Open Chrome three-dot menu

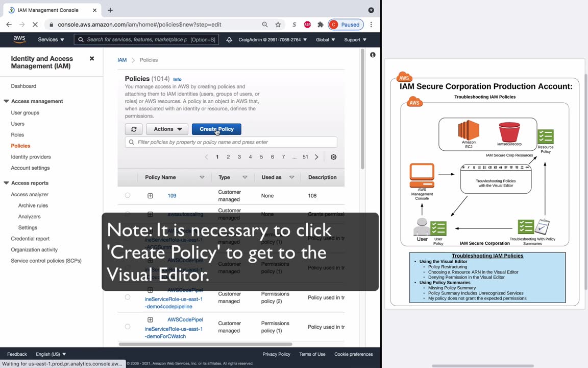[x=371, y=25]
